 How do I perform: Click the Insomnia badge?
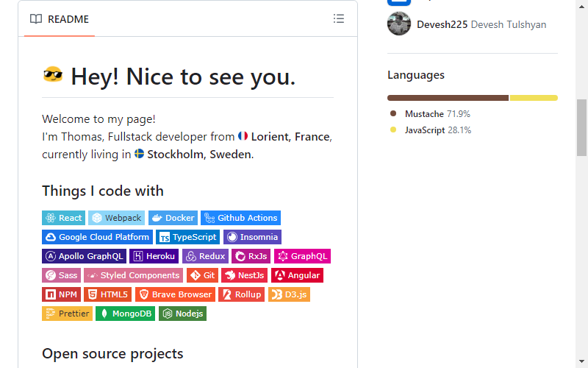252,237
